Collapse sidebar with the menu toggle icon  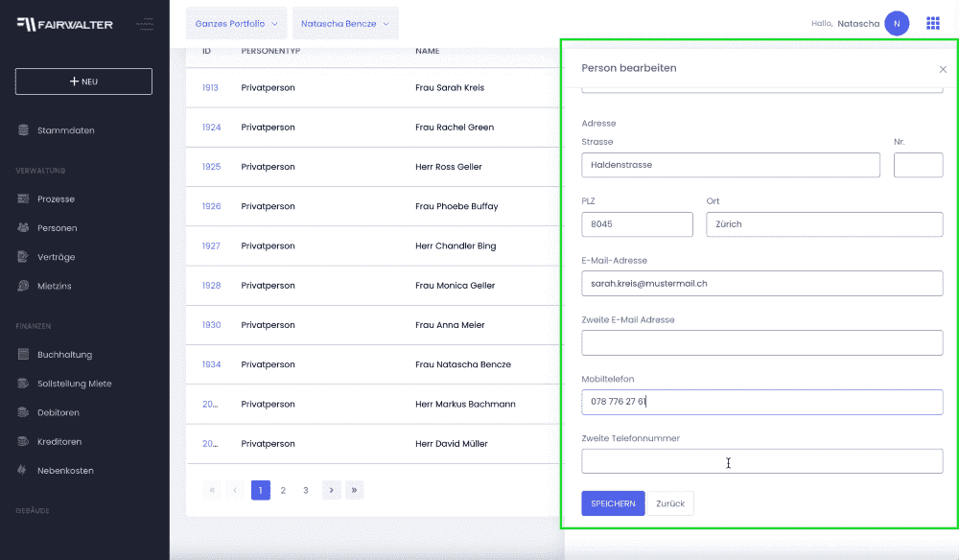tap(146, 23)
